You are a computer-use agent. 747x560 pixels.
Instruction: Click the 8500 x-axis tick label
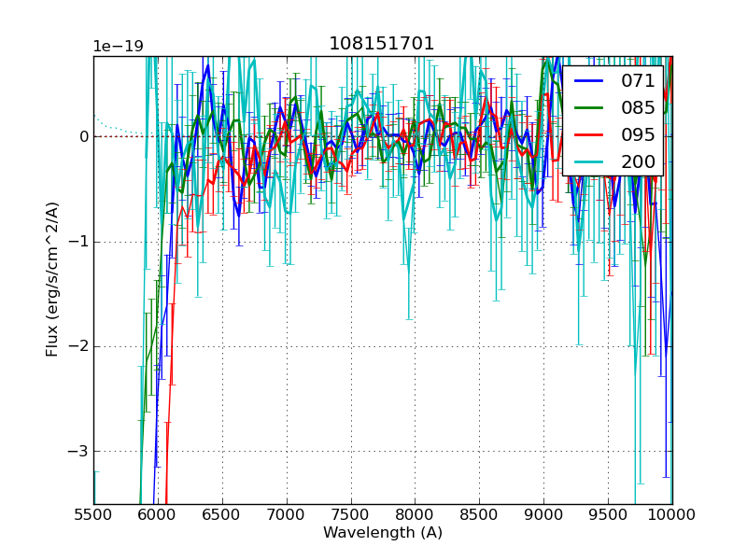480,514
